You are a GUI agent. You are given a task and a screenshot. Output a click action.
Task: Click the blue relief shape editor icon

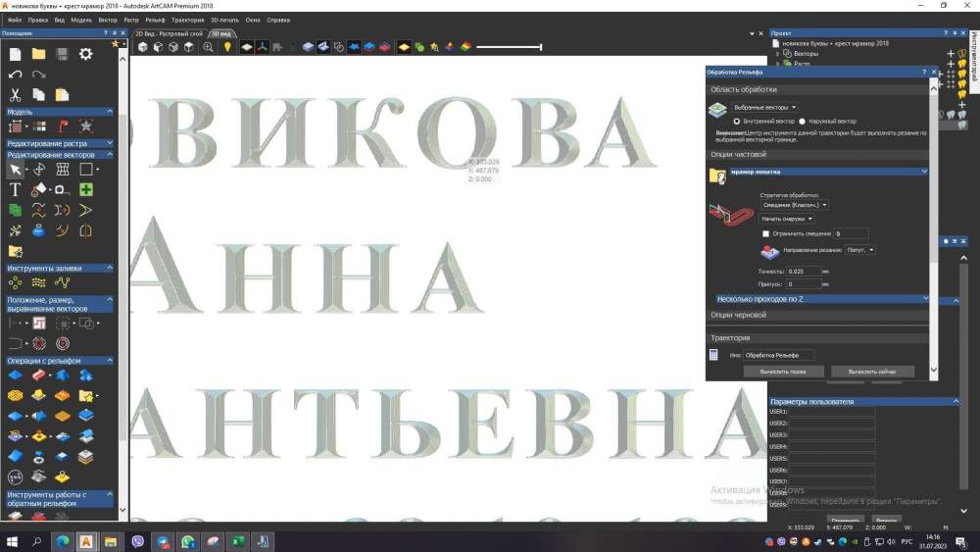(15, 376)
